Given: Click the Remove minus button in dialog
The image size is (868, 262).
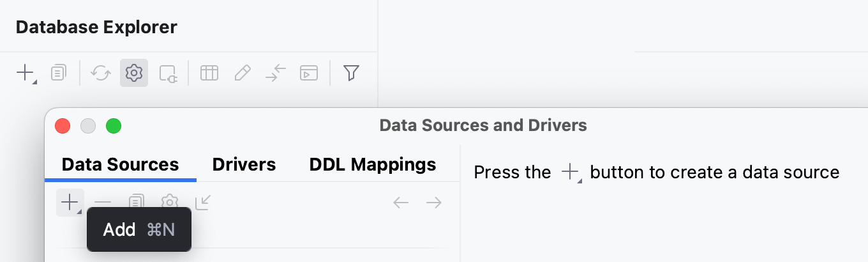Looking at the screenshot, I should [103, 203].
